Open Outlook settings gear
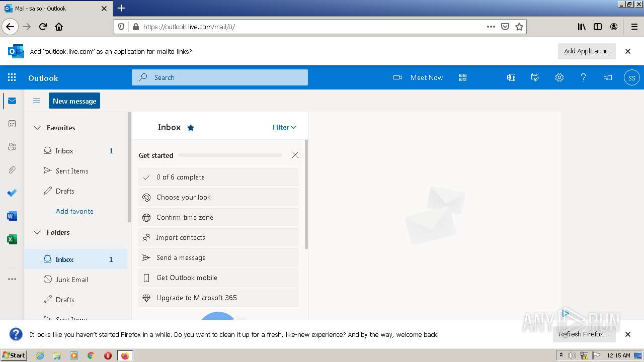This screenshot has width=644, height=362. [559, 77]
